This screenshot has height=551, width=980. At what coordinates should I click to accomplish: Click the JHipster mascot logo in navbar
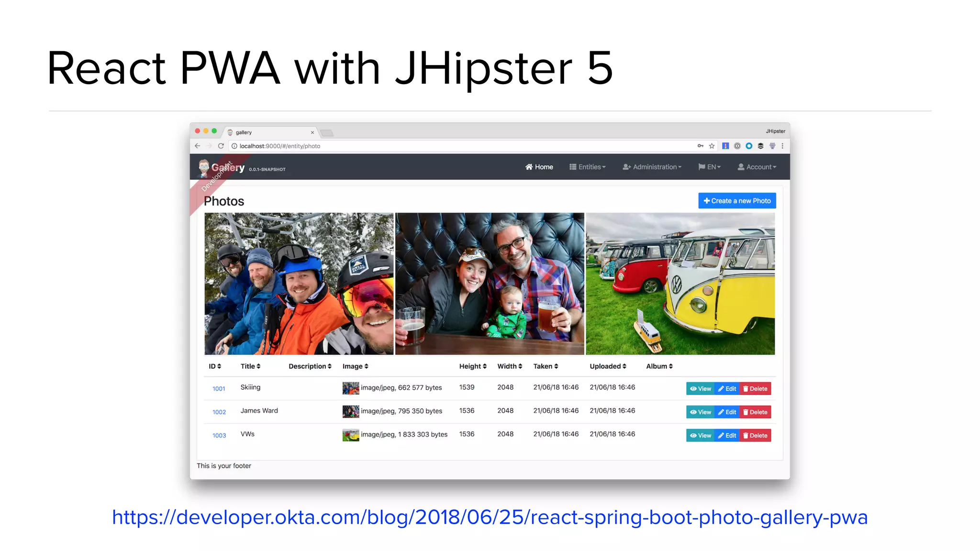pyautogui.click(x=204, y=167)
